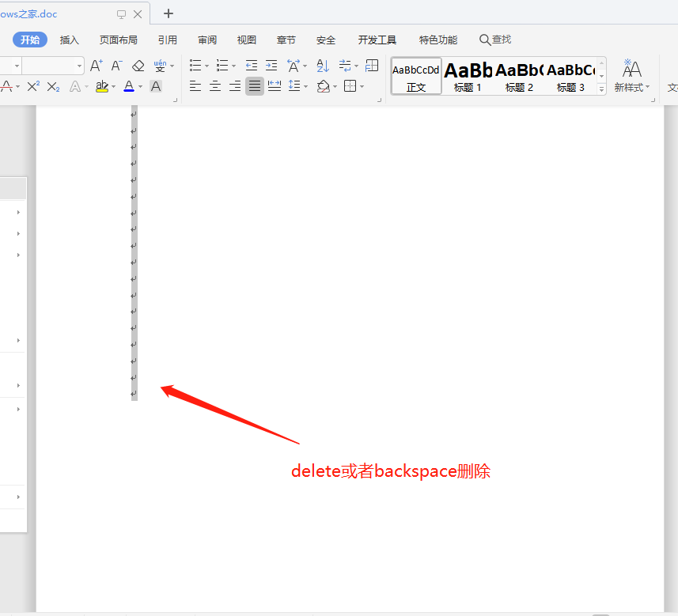
Task: Expand the line spacing dropdown
Action: (306, 86)
